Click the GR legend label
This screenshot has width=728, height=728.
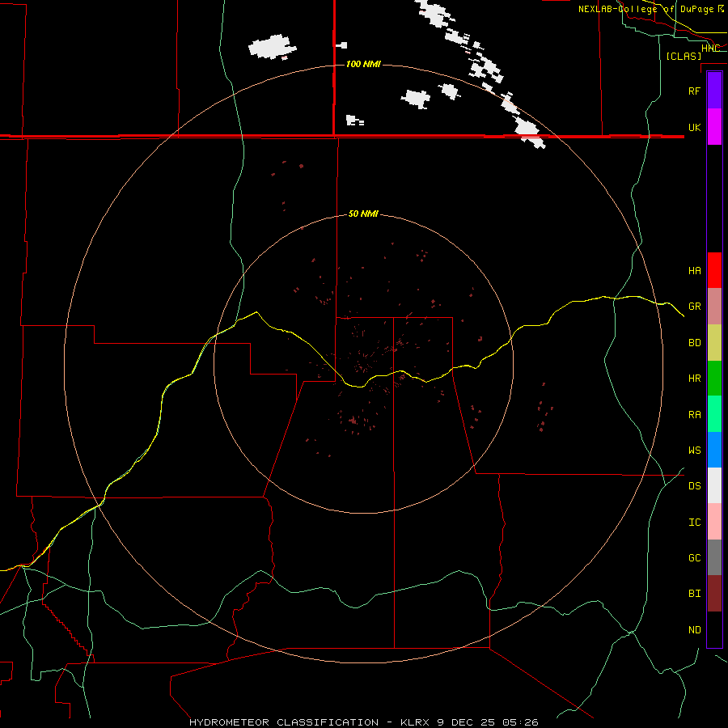click(x=694, y=307)
